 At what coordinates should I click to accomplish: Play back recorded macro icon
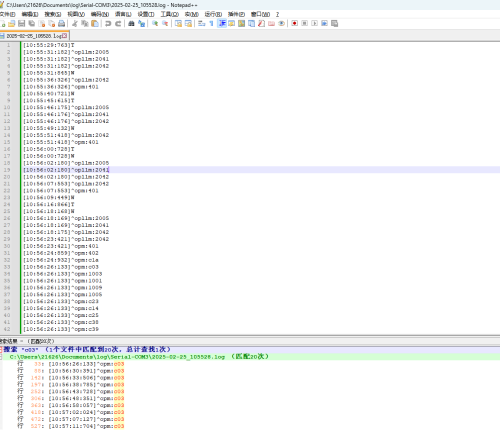(x=314, y=23)
